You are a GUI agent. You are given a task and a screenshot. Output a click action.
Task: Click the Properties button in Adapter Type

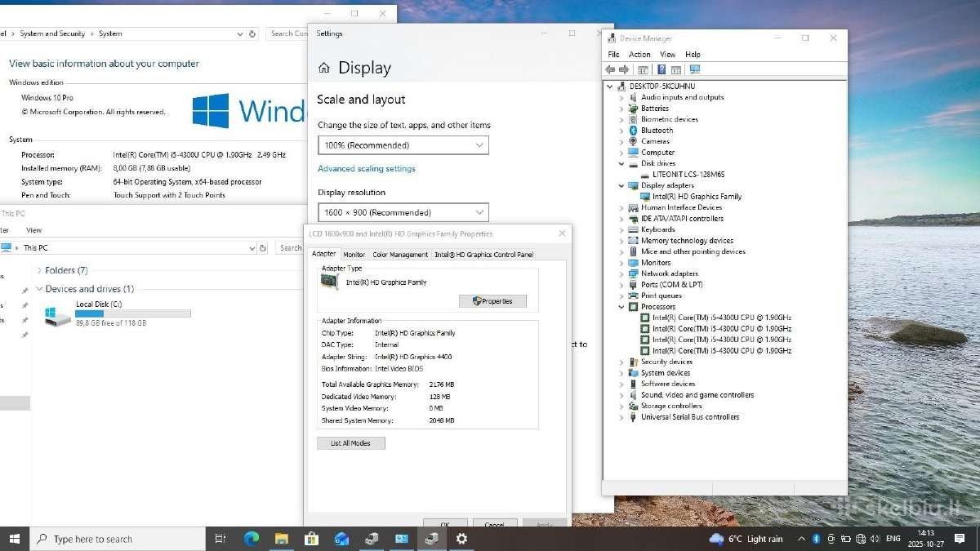(x=492, y=301)
